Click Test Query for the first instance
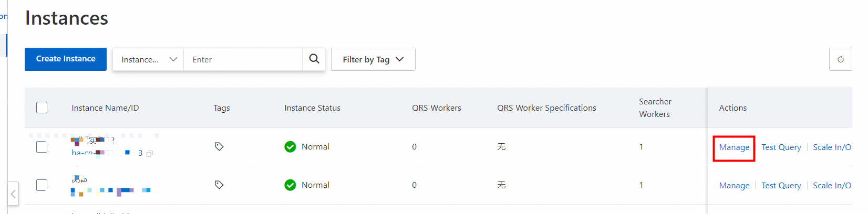The width and height of the screenshot is (868, 214). 781,147
